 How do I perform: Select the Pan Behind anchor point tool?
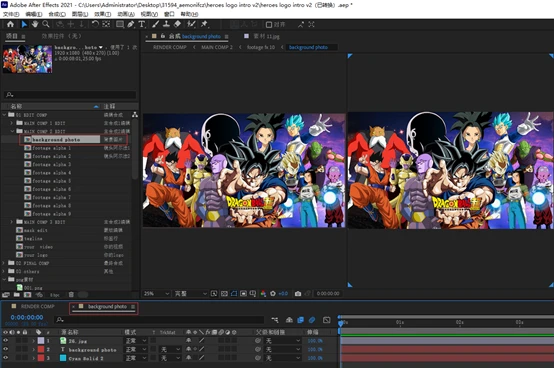[x=106, y=24]
